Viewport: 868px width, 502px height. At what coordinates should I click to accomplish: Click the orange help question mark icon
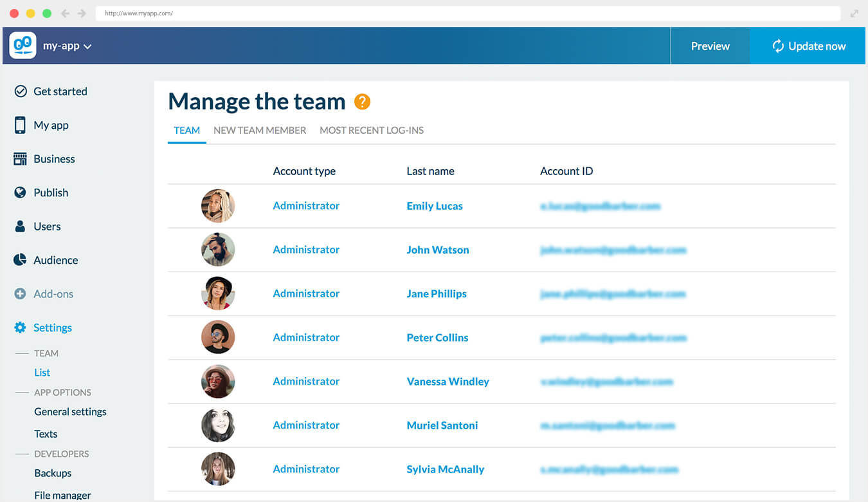click(363, 102)
